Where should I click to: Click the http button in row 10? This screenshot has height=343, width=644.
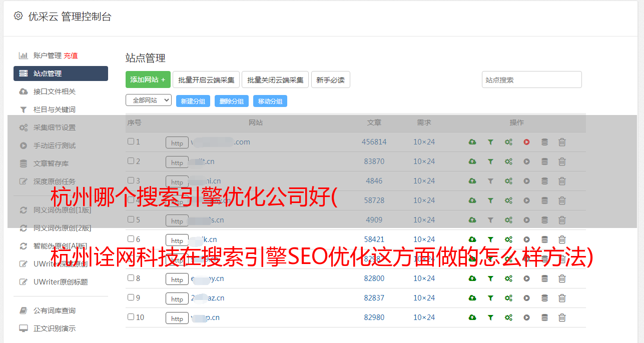coord(177,318)
